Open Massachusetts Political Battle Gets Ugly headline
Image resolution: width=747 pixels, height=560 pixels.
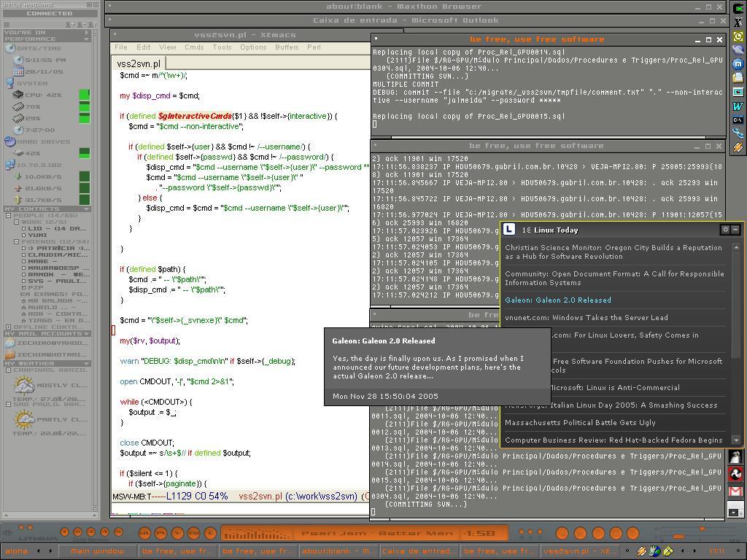580,422
